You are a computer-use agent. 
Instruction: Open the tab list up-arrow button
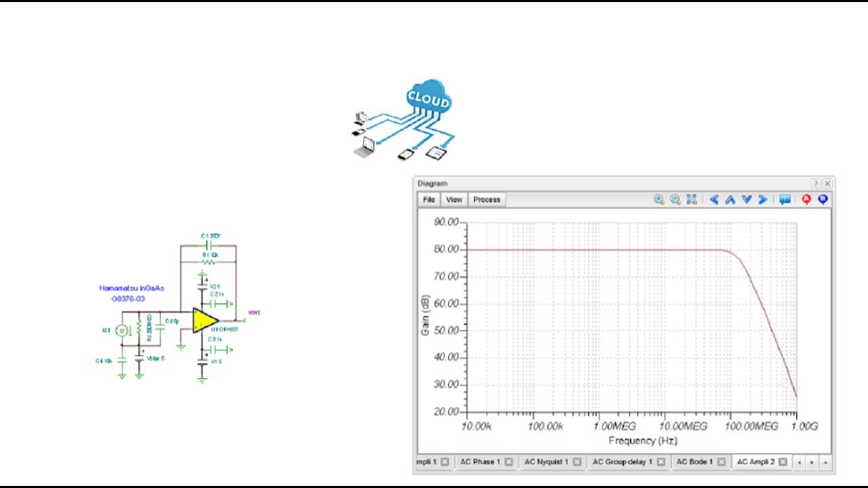[825, 462]
